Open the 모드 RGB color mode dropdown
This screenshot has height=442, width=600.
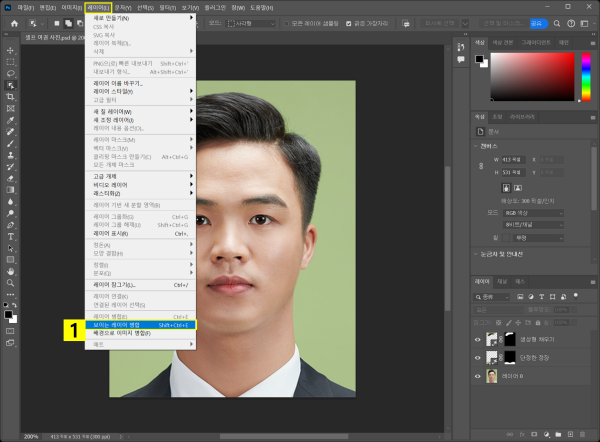[x=535, y=212]
